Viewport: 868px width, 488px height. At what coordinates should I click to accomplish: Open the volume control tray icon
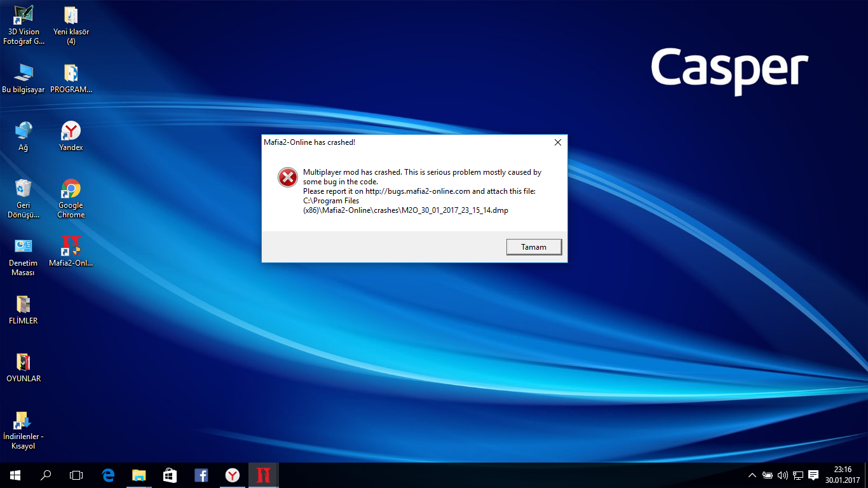point(783,475)
